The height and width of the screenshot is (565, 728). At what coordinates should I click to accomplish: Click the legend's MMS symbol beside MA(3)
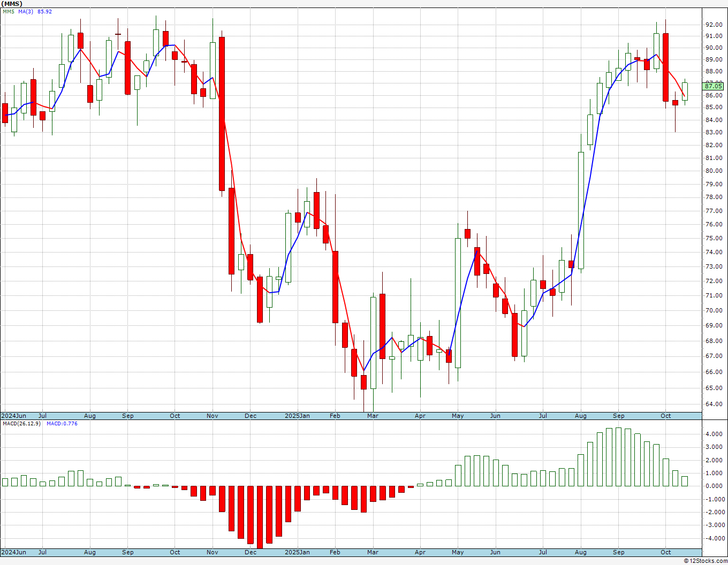(9, 11)
